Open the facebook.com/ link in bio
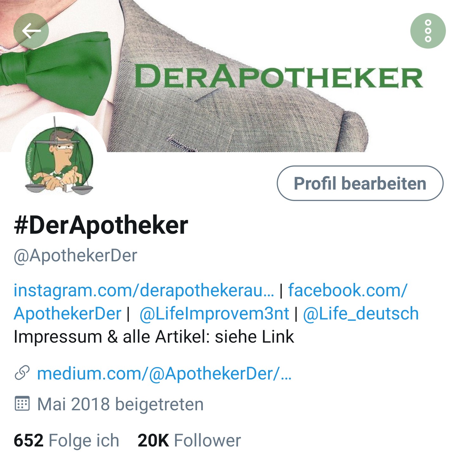The image size is (457, 476). point(348,290)
